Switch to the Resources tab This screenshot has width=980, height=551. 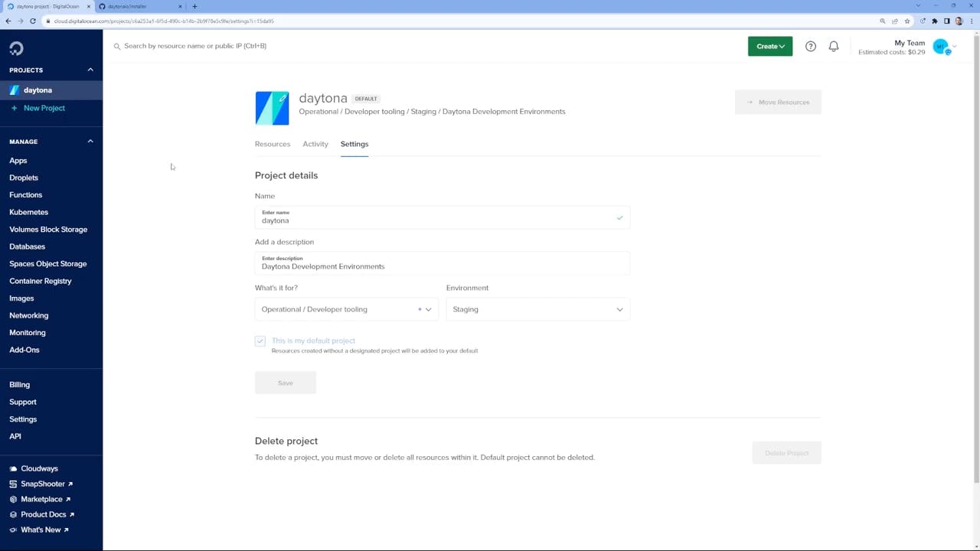[273, 144]
